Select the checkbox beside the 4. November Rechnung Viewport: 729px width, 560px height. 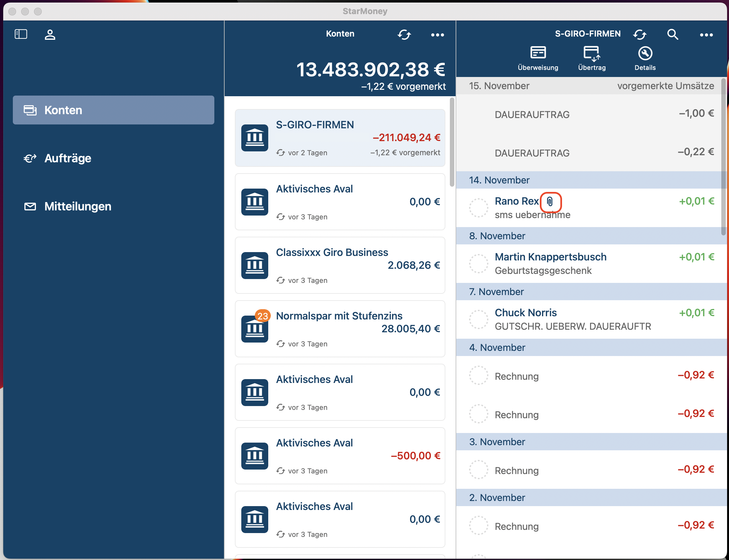(478, 375)
